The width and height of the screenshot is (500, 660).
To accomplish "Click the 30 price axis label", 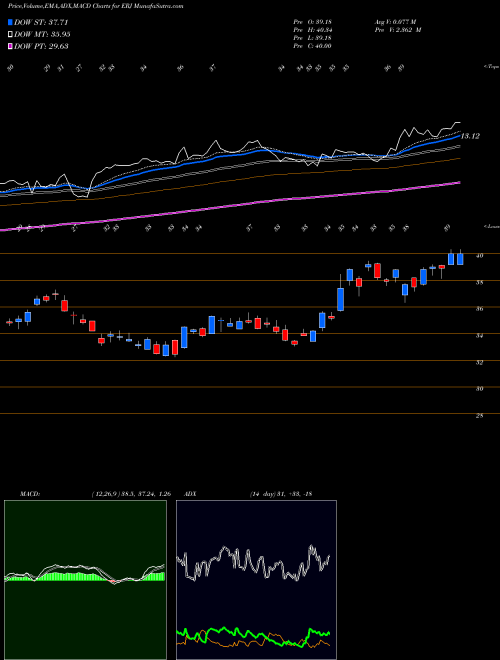I will [480, 389].
